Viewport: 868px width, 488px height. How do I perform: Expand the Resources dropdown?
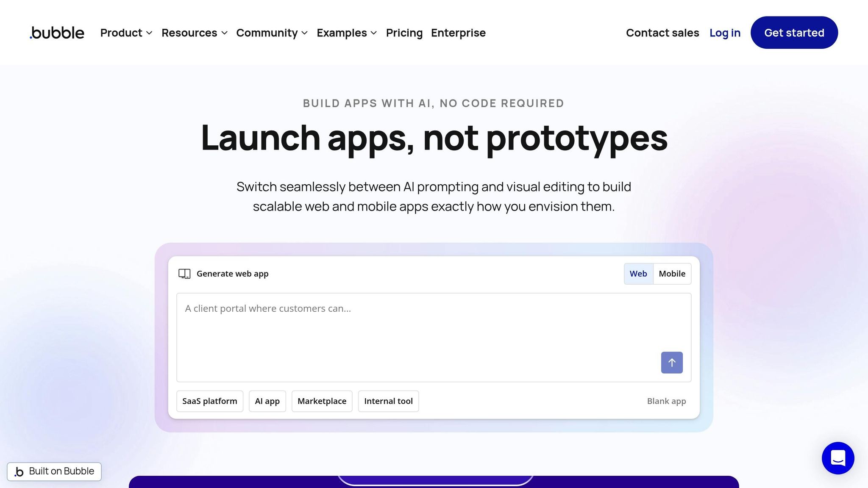(194, 33)
